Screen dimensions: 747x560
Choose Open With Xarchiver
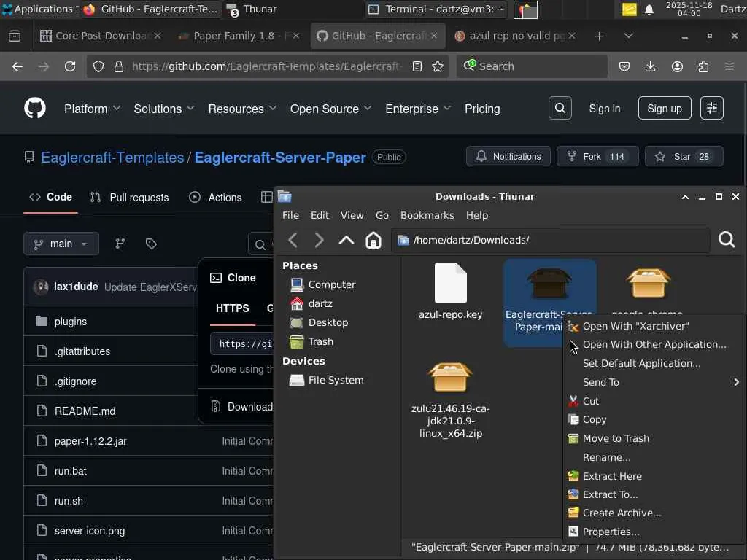[x=654, y=326]
